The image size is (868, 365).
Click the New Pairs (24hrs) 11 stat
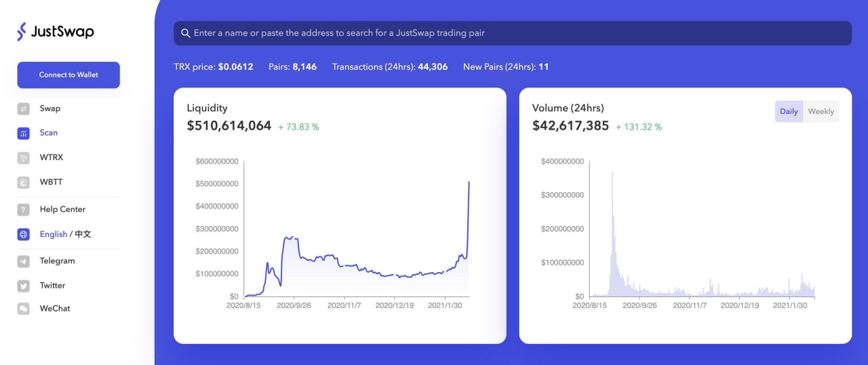tap(506, 67)
